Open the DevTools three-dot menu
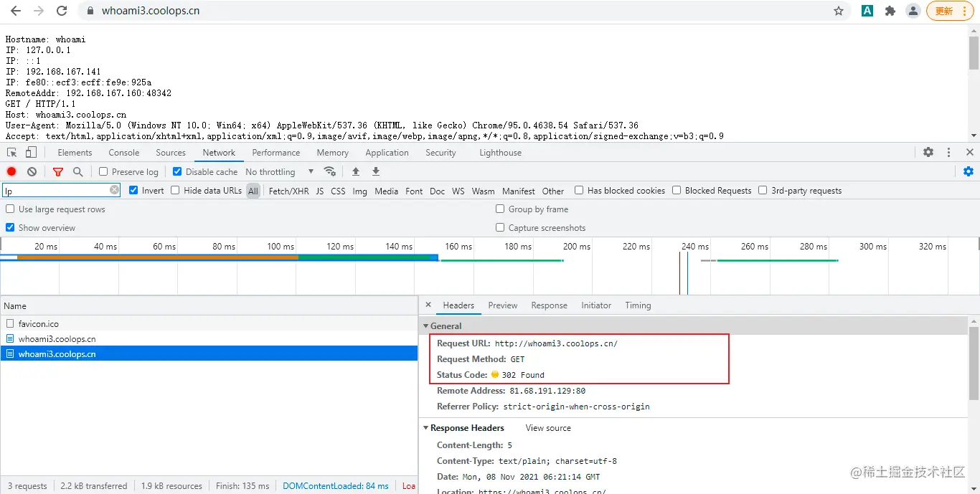 pos(948,152)
